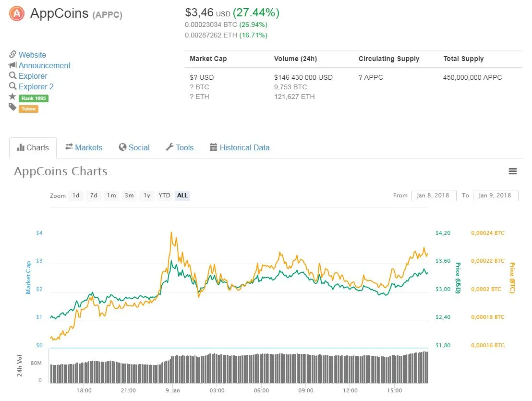Click the Rank 1085 badge
Image resolution: width=532 pixels, height=401 pixels.
tap(34, 98)
